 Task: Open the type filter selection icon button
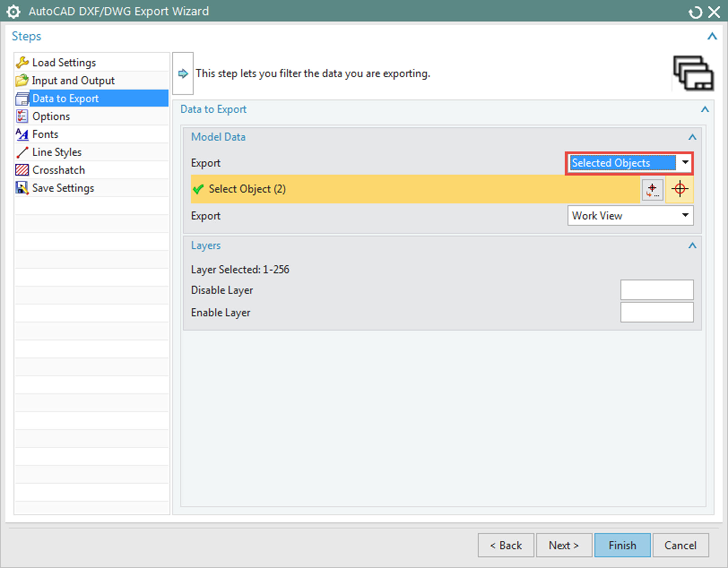pos(652,190)
